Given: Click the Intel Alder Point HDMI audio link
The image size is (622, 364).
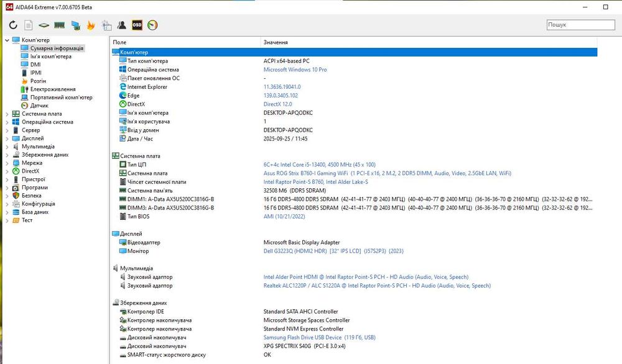Looking at the screenshot, I should click(x=366, y=277).
